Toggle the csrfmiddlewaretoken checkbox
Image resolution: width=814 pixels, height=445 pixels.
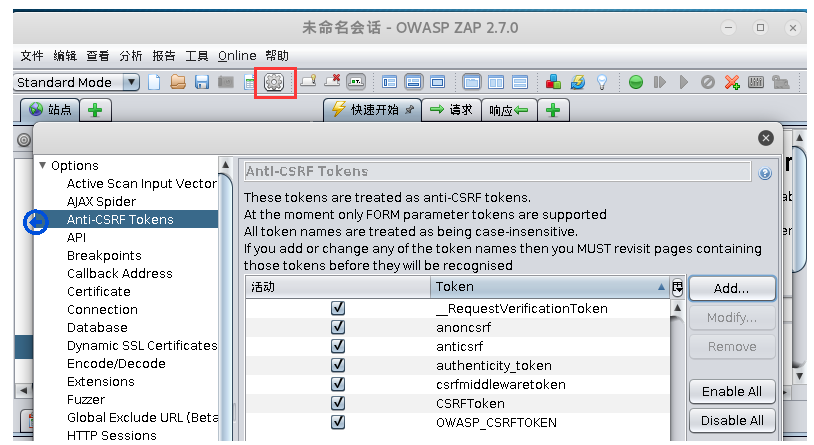click(338, 384)
